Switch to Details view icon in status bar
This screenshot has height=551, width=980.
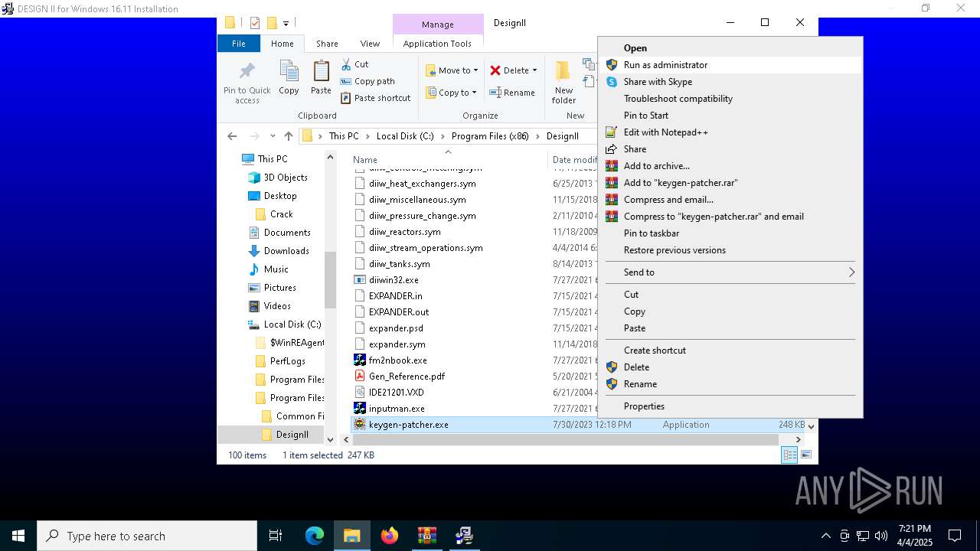[789, 455]
